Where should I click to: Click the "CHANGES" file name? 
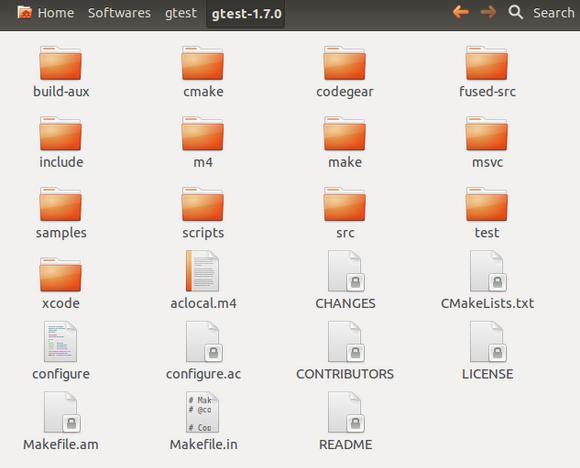tap(345, 303)
